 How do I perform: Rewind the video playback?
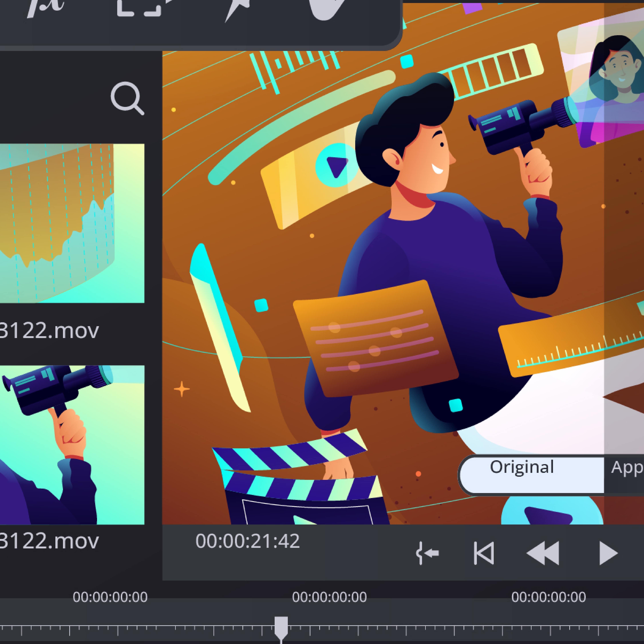coord(543,553)
